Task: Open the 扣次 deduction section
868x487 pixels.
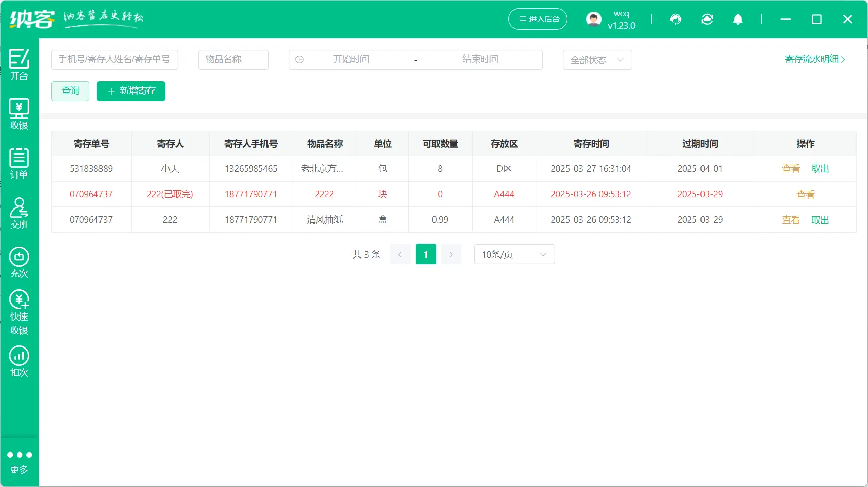Action: point(19,361)
